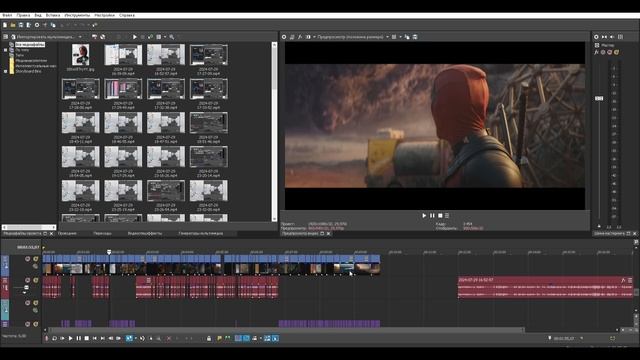Click the Go to start icon in the timeline transport
Image resolution: width=640 pixels, height=360 pixels.
click(95, 338)
